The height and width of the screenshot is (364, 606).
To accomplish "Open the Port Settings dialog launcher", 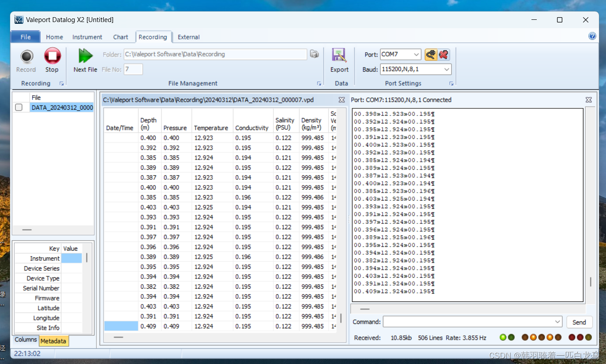I will point(451,83).
